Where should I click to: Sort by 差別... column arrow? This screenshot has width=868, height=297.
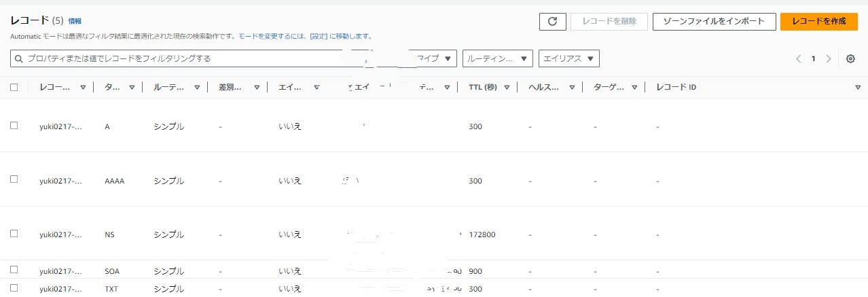click(x=257, y=88)
